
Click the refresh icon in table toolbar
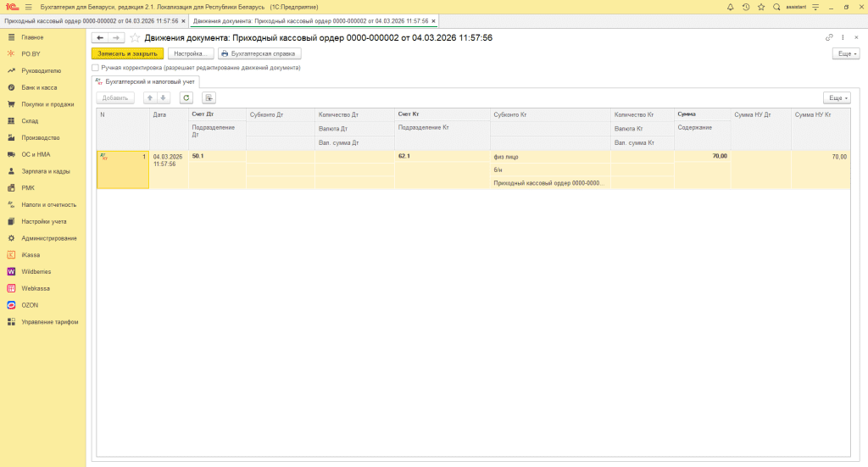click(x=186, y=97)
